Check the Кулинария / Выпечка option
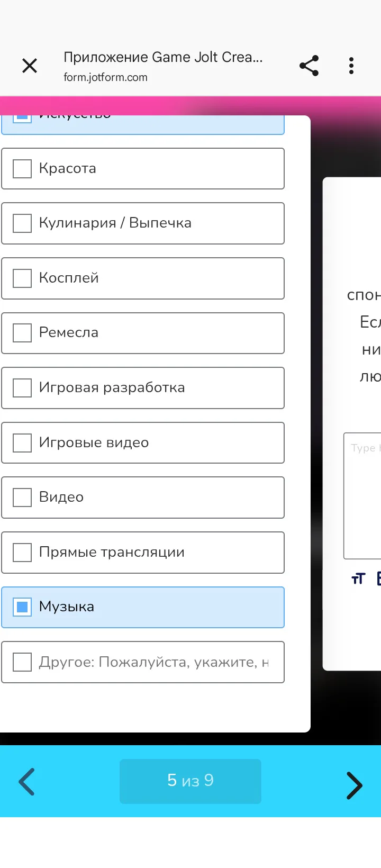The width and height of the screenshot is (381, 868). coord(22,223)
